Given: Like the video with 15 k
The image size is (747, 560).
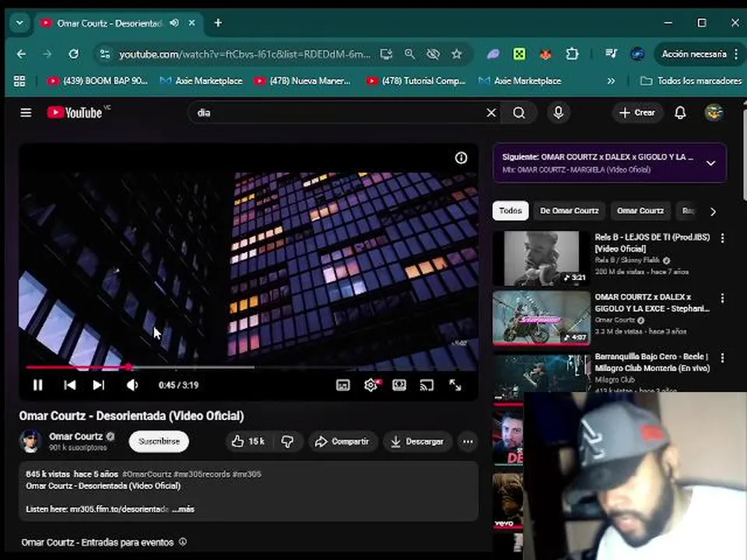Looking at the screenshot, I should click(x=249, y=442).
